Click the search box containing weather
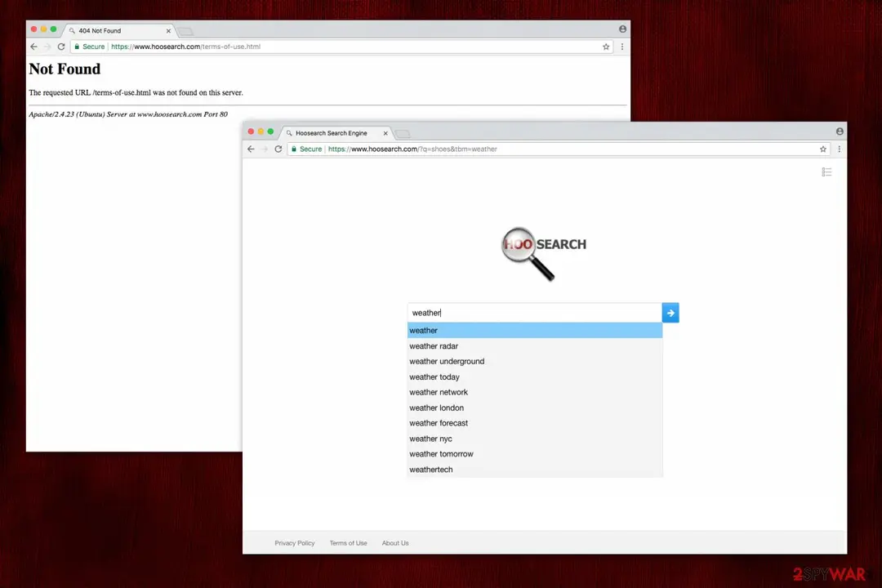Screen dimensions: 882x588 tap(534, 313)
